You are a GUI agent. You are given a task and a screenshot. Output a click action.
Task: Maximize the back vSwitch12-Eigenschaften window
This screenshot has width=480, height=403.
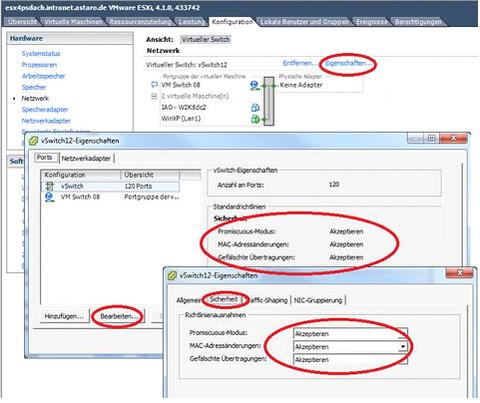tap(432, 138)
